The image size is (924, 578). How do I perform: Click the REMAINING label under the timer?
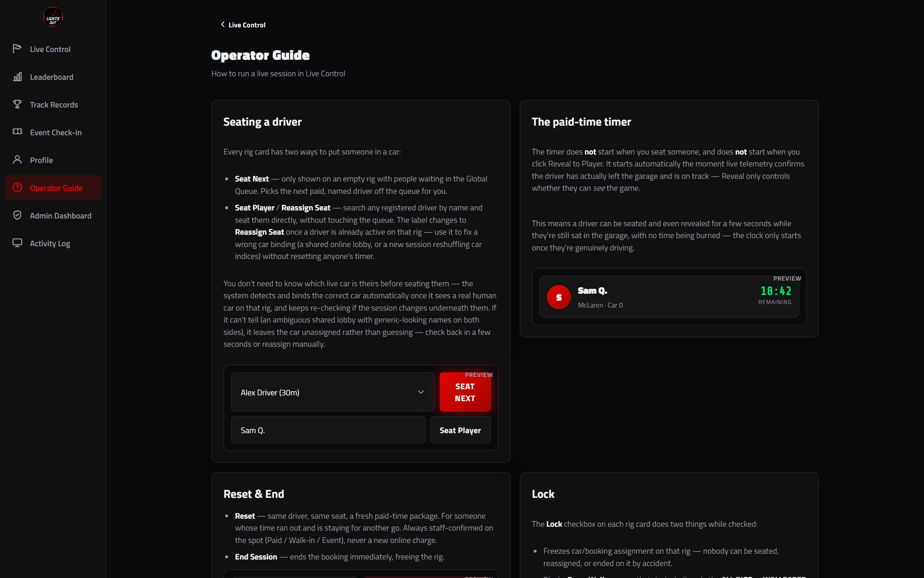[775, 302]
